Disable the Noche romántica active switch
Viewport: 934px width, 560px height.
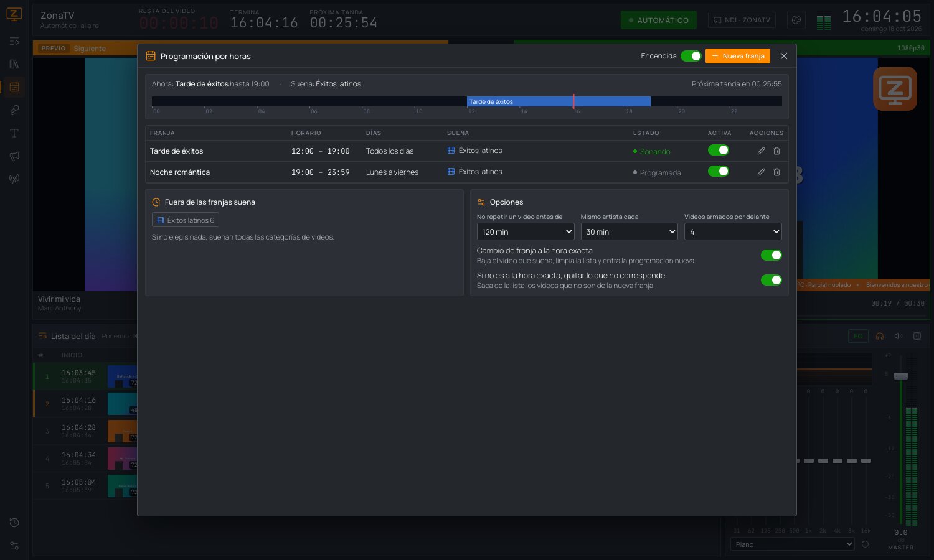tap(719, 171)
